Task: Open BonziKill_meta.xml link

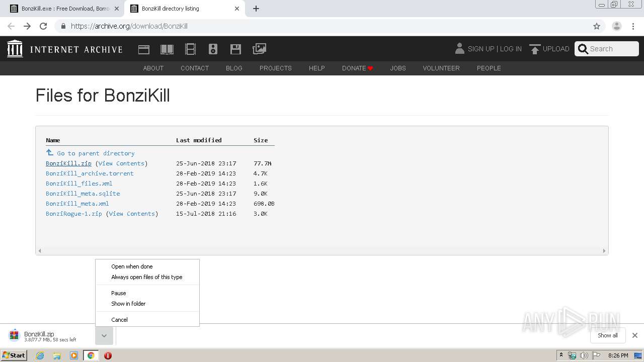Action: [77, 204]
